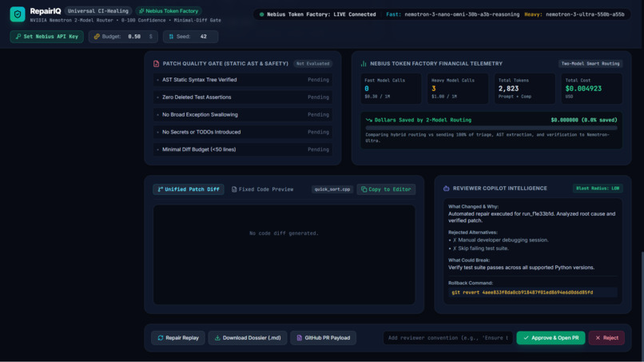Viewport: 644px width, 362px height.
Task: Click the Fast Model Calls card
Action: tap(391, 89)
